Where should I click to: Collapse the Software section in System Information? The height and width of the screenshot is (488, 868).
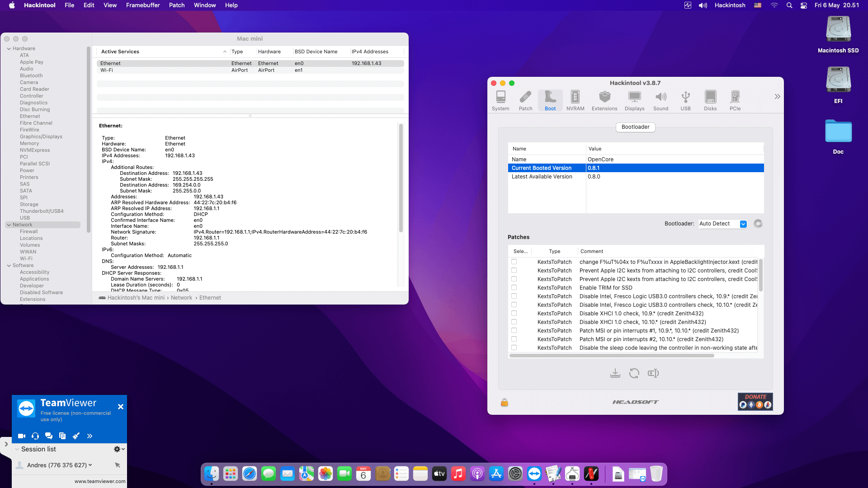click(x=9, y=265)
